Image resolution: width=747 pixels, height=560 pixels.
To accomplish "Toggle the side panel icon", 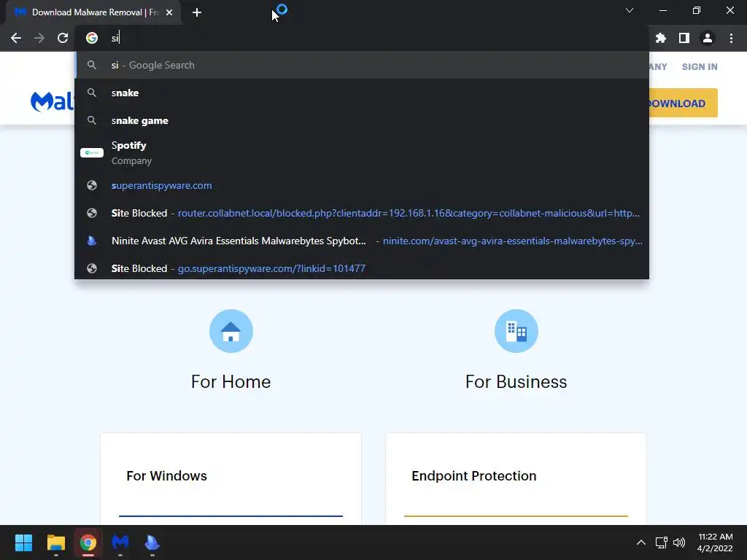I will 684,38.
